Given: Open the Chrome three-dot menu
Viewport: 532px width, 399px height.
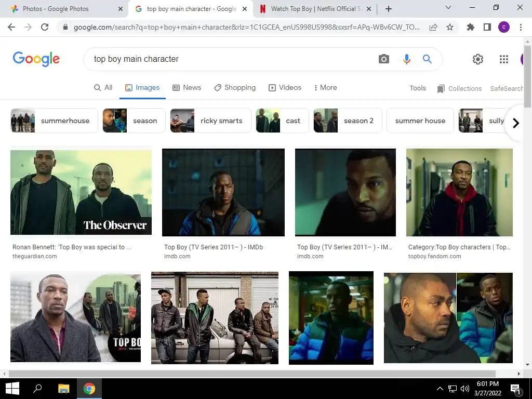Looking at the screenshot, I should (x=521, y=27).
